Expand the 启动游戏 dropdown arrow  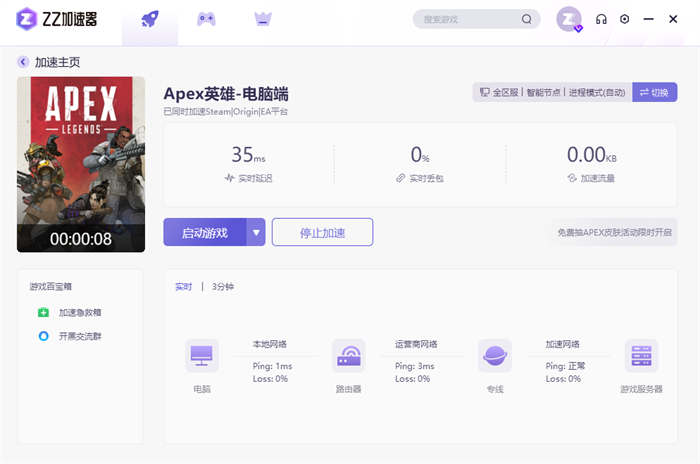[x=256, y=232]
